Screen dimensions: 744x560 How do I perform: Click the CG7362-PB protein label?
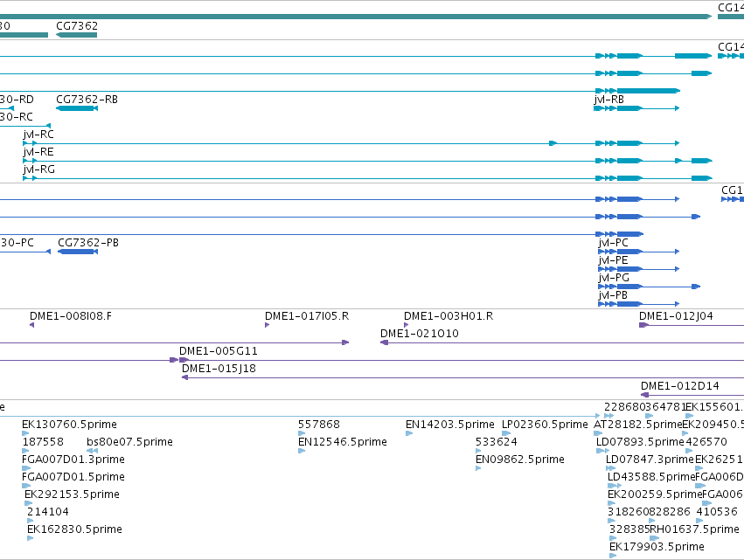[88, 242]
